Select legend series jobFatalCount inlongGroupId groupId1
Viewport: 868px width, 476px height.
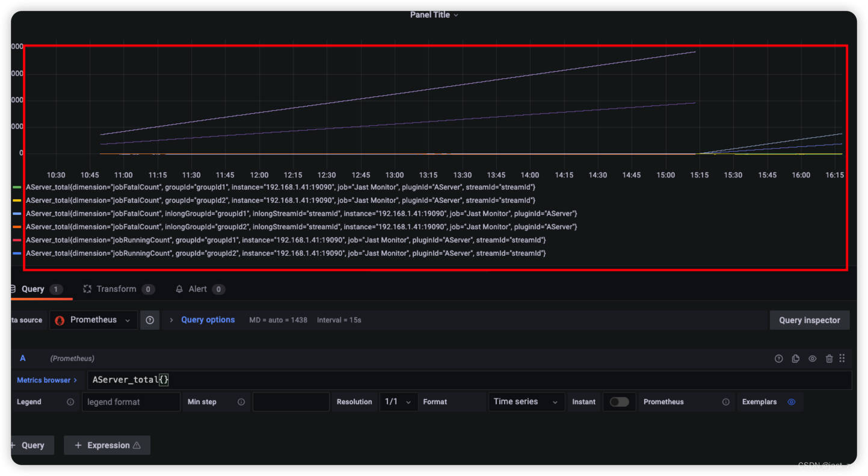(301, 214)
